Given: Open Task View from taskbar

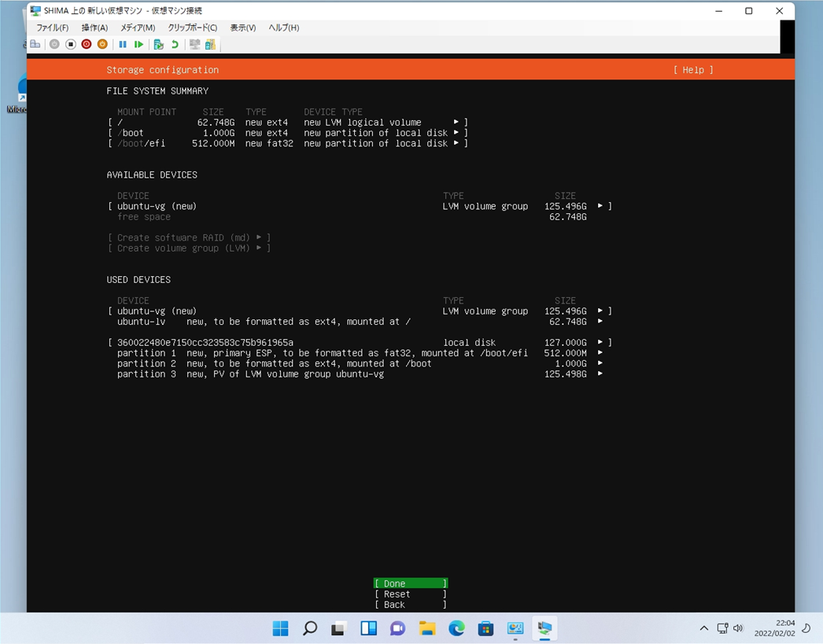Looking at the screenshot, I should tap(339, 627).
